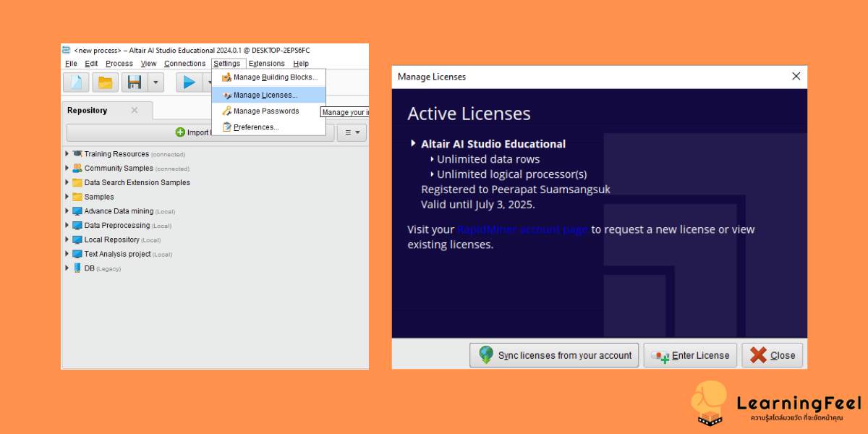Click the Enter License button

coord(689,355)
